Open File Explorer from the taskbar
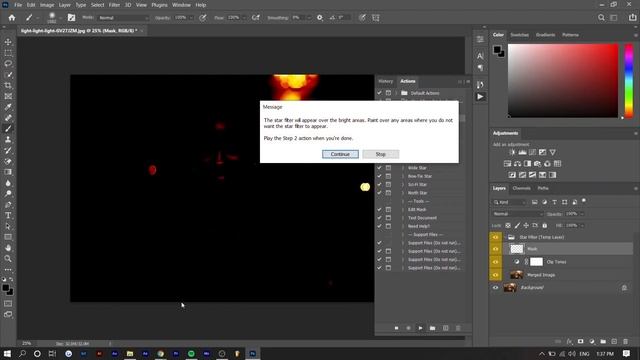 (130, 353)
